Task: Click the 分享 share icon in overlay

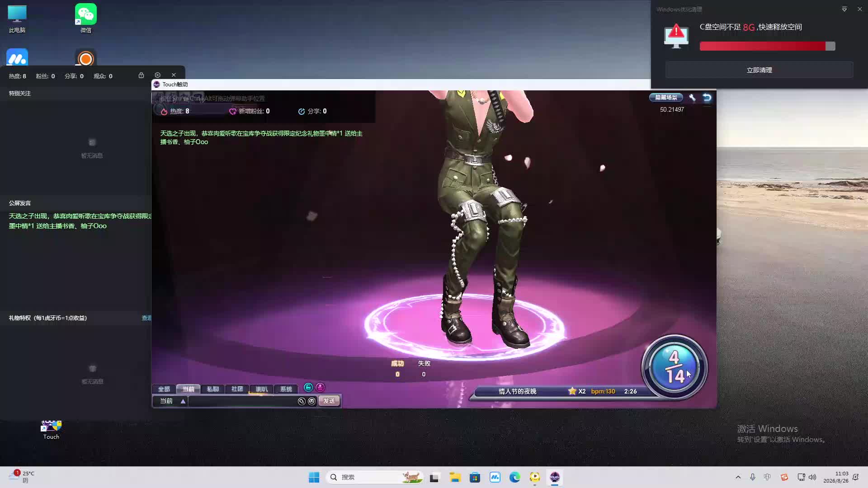Action: 302,112
